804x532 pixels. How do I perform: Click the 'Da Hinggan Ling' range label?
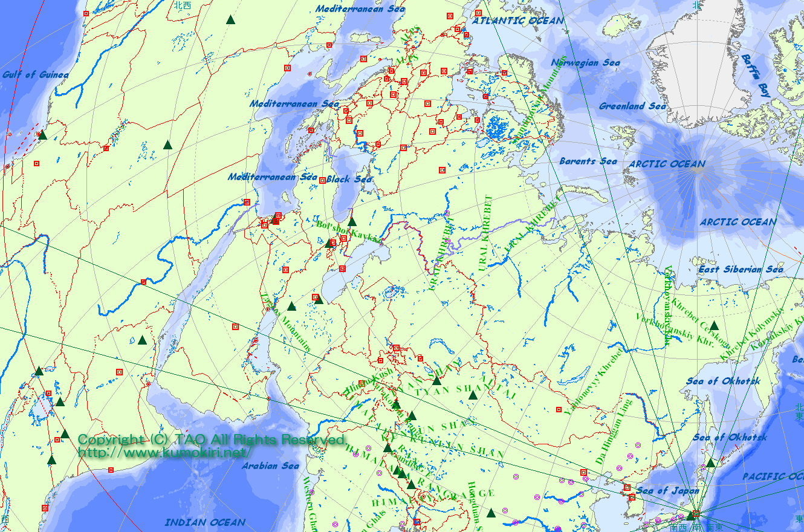pos(614,432)
